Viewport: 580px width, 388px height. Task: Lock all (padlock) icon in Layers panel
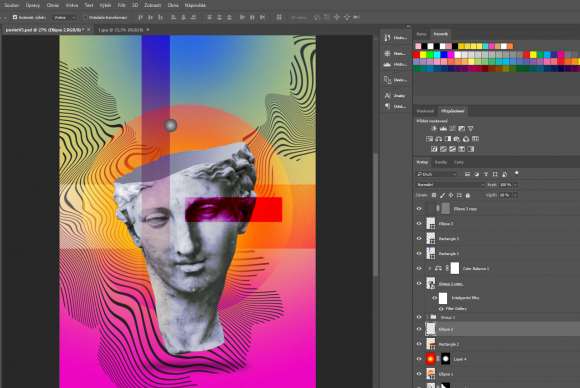click(468, 195)
